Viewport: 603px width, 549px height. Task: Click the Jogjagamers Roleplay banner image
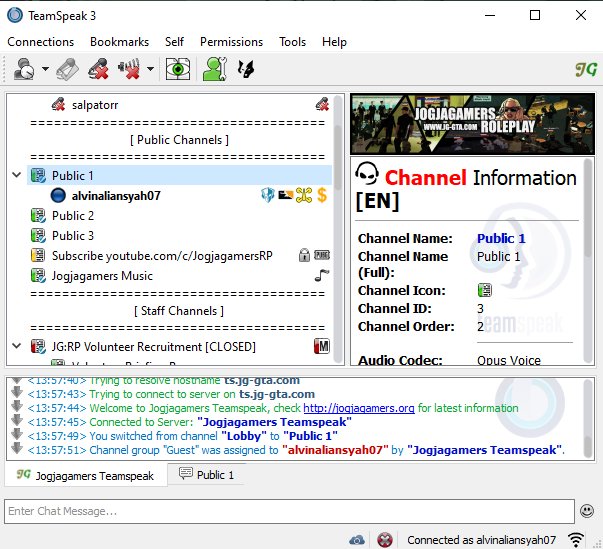click(x=472, y=124)
